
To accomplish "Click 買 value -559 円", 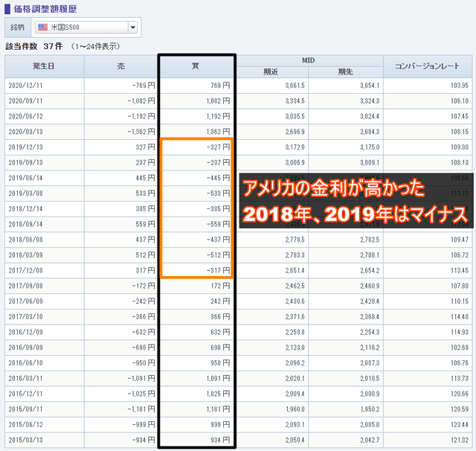I will click(218, 225).
